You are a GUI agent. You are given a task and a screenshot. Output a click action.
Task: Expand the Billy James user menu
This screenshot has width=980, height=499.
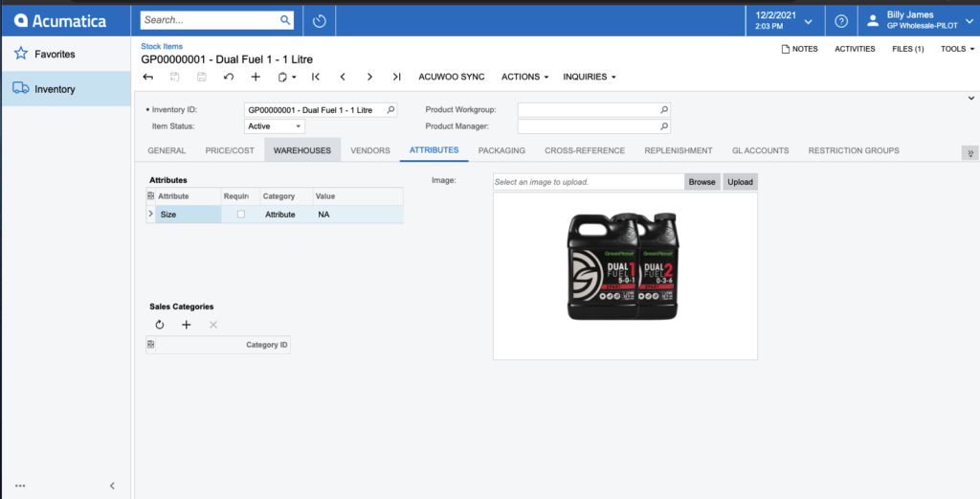pos(969,21)
